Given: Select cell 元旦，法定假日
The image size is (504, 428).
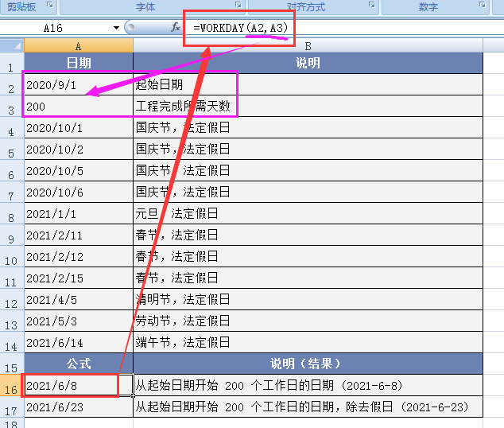Looking at the screenshot, I should tap(308, 214).
